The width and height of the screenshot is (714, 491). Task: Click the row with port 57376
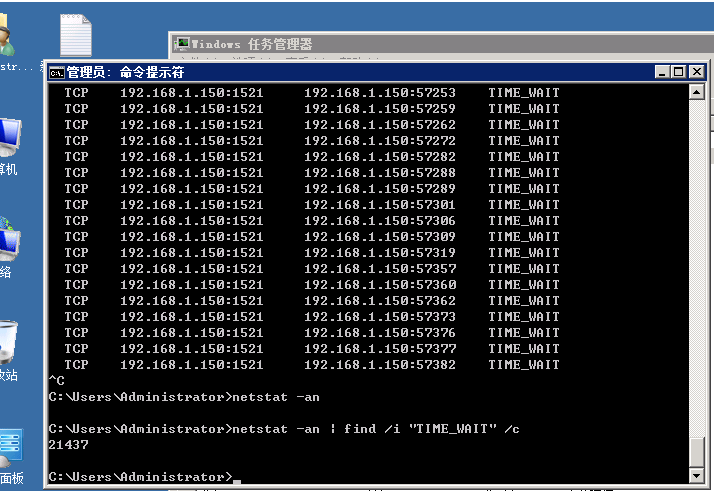tap(311, 332)
